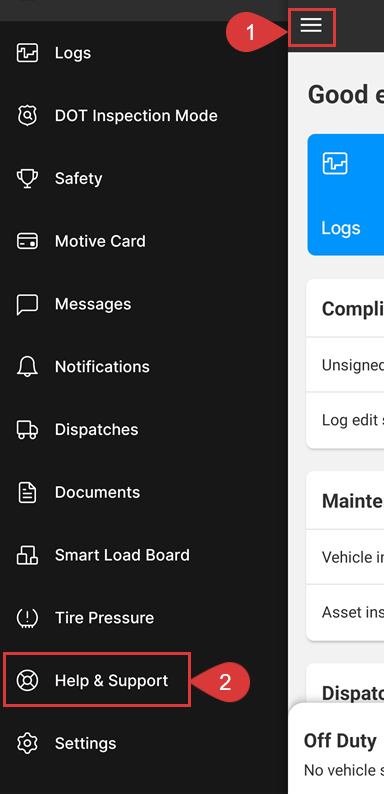Select Documents menu label

97,492
